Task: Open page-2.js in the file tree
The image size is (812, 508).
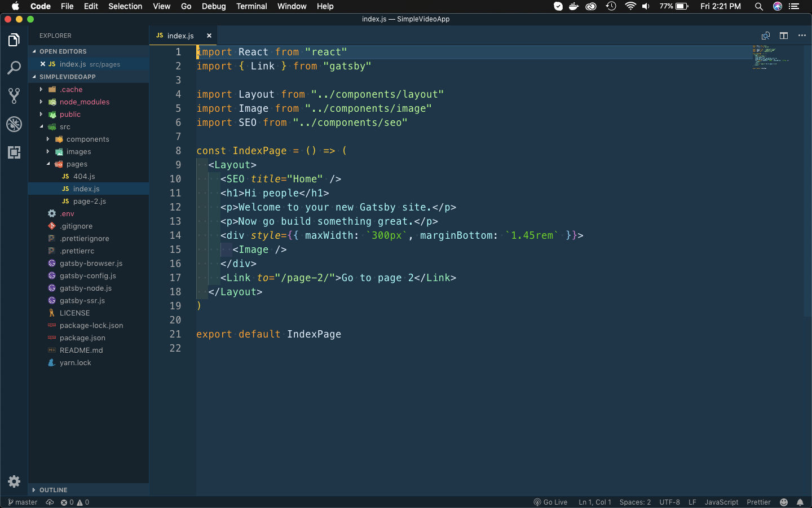Action: pos(89,202)
